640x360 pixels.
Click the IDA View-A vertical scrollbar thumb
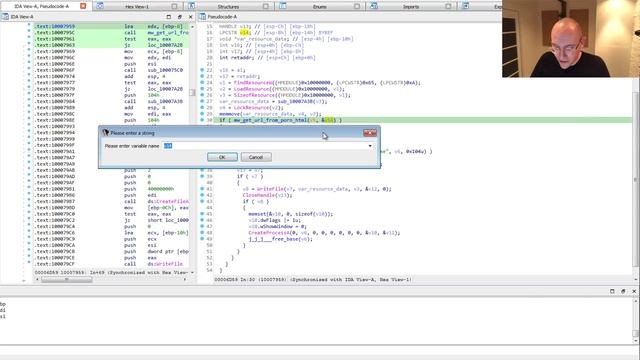pyautogui.click(x=192, y=93)
